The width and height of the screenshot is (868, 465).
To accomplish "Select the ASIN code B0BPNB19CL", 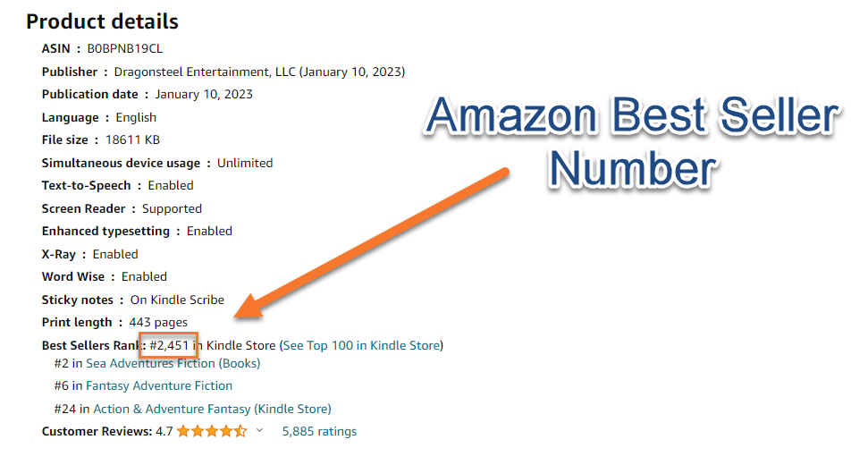I will 125,48.
